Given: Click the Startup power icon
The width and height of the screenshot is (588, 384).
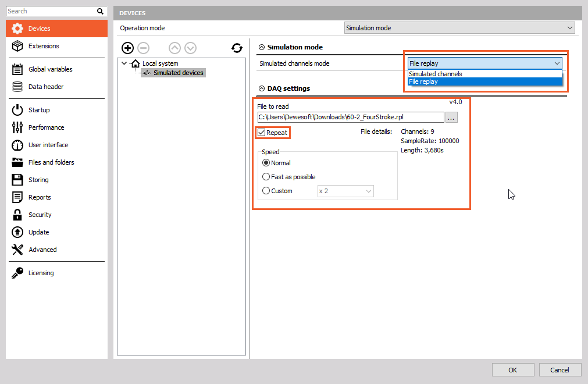Looking at the screenshot, I should point(17,110).
